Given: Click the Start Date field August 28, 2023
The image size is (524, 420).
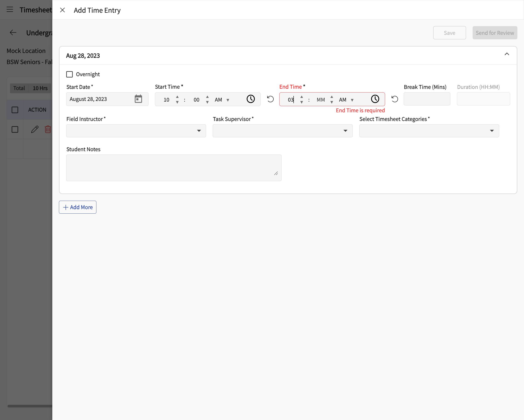Looking at the screenshot, I should point(107,99).
